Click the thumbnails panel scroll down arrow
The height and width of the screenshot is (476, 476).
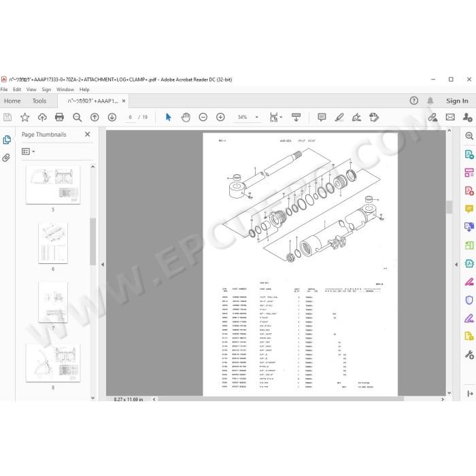(x=93, y=398)
